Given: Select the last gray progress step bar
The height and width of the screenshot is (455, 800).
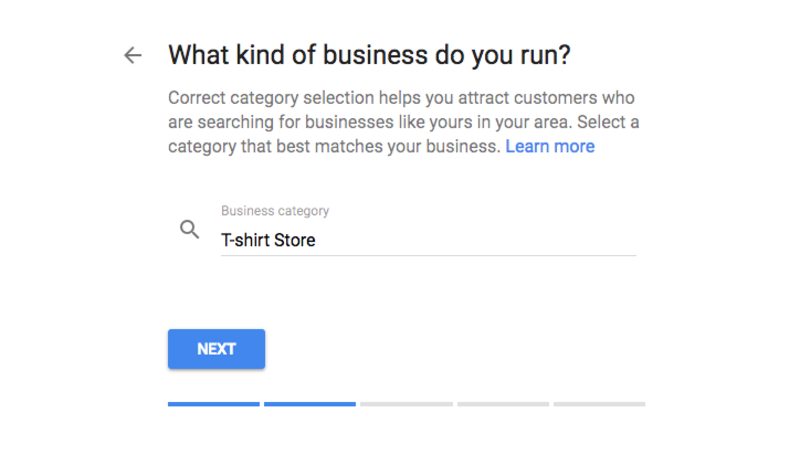Looking at the screenshot, I should tap(599, 404).
